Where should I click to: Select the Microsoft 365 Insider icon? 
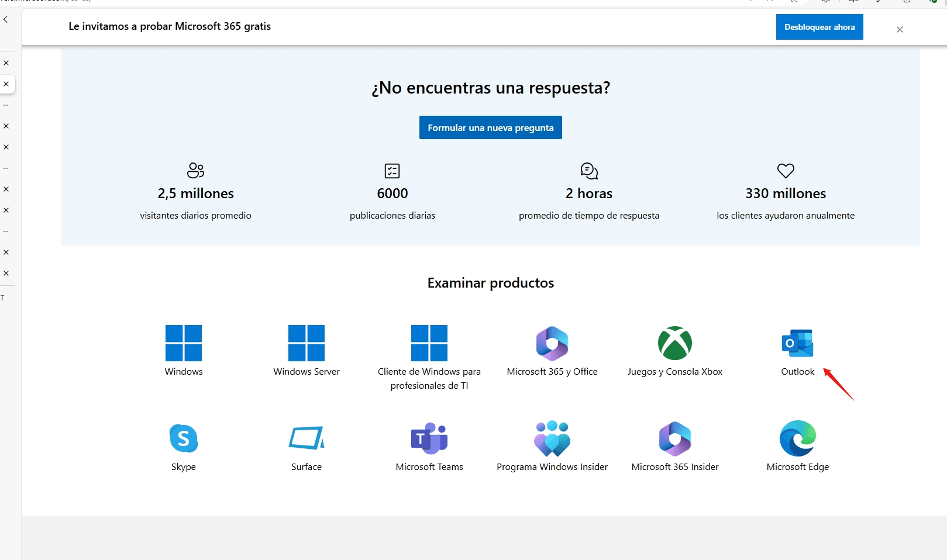point(675,438)
